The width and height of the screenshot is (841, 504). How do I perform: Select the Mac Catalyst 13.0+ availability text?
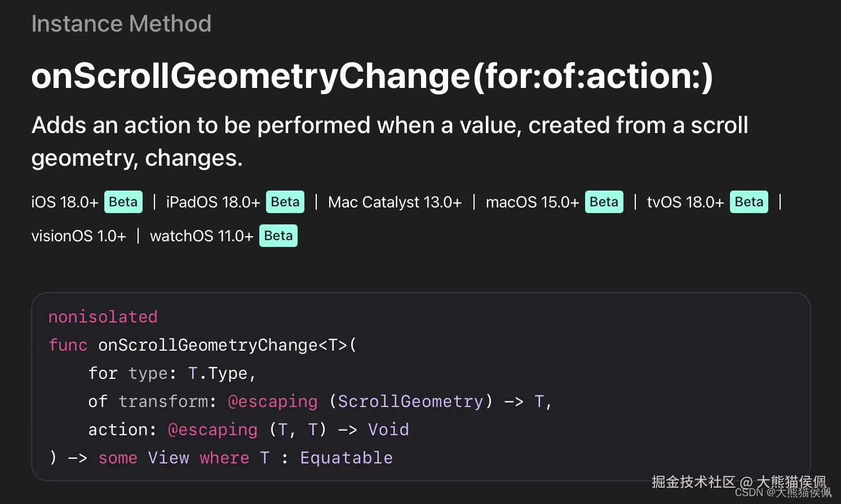click(395, 202)
